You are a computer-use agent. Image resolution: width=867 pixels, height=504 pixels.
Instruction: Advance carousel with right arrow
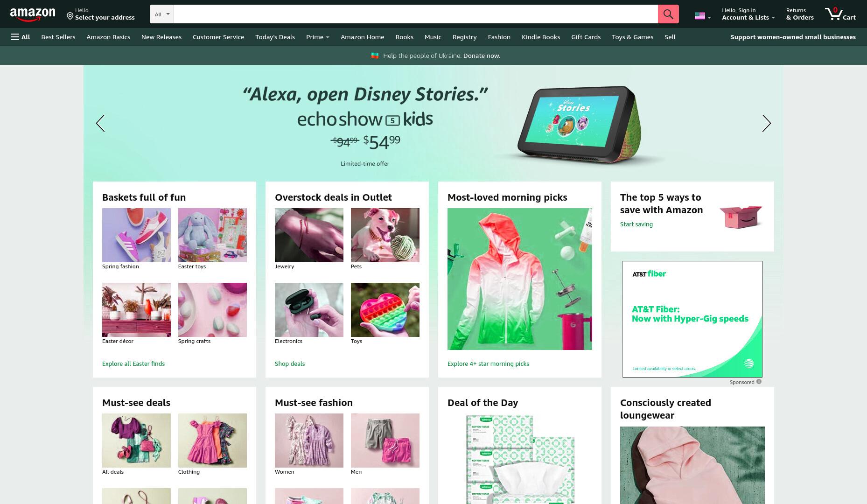click(766, 123)
